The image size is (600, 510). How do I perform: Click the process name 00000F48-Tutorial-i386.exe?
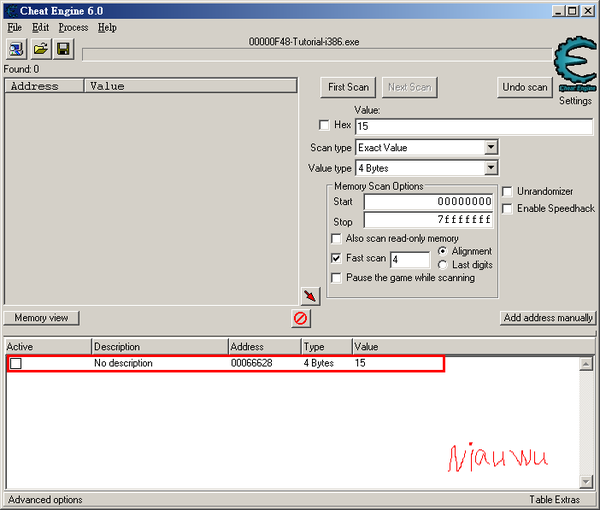point(304,42)
